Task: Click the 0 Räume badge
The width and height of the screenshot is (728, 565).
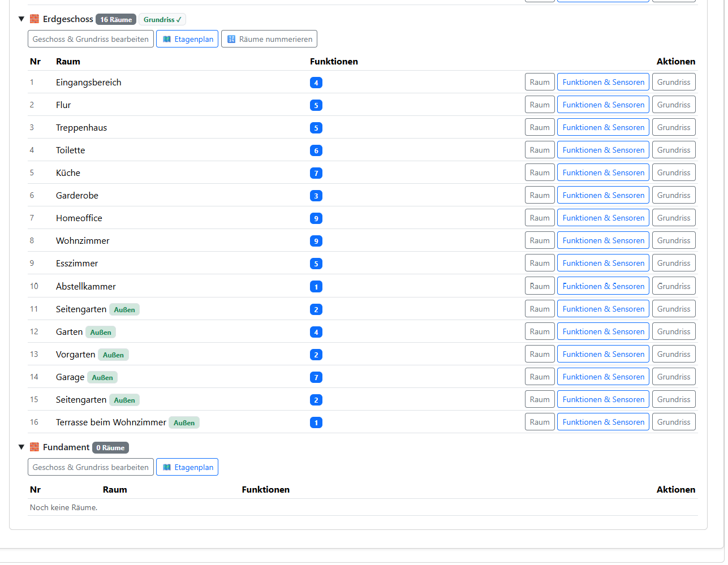Action: click(x=110, y=447)
